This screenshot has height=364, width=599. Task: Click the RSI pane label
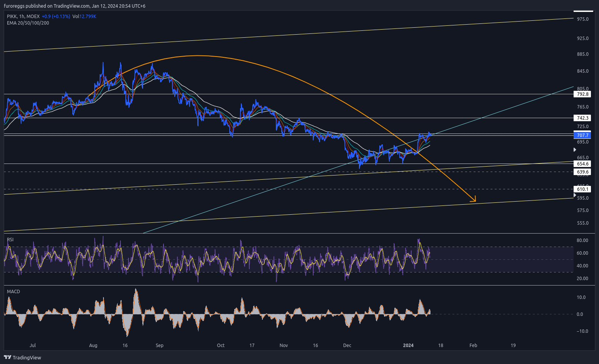10,240
